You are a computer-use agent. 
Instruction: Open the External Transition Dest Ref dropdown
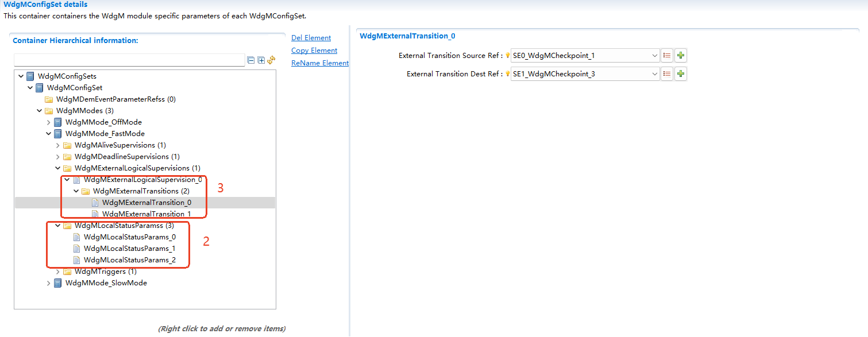pos(655,73)
